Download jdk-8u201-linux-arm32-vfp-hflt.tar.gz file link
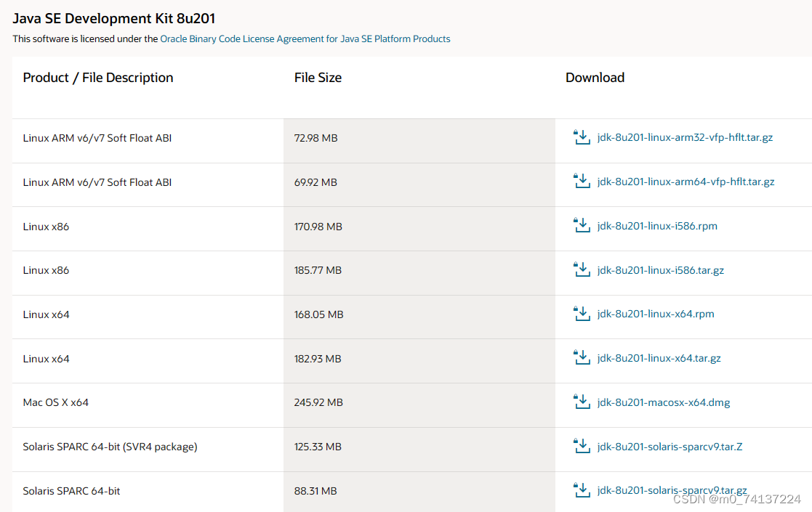Screen dimensions: 812x512 (685, 137)
